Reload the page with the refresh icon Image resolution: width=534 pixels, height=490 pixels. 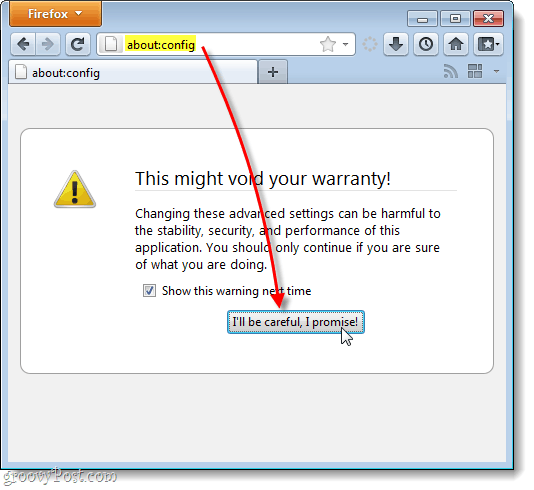78,44
